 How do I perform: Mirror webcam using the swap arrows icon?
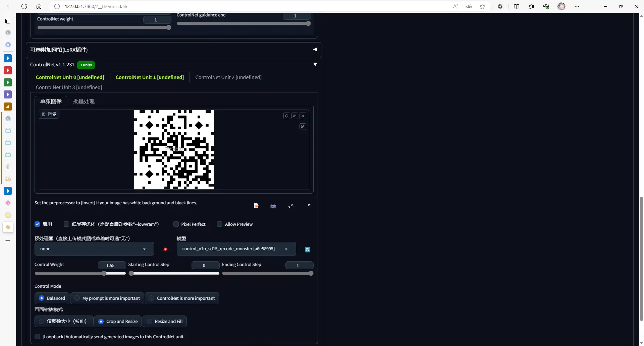click(291, 206)
